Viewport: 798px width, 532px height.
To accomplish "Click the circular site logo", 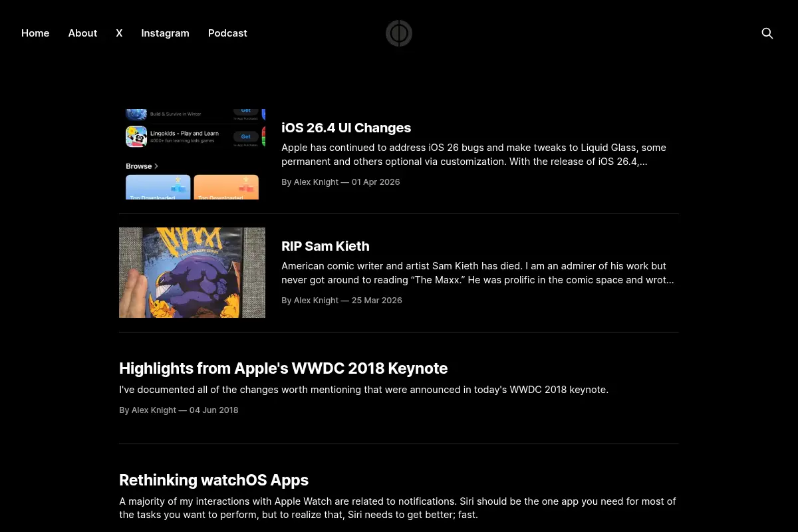I will (x=399, y=33).
